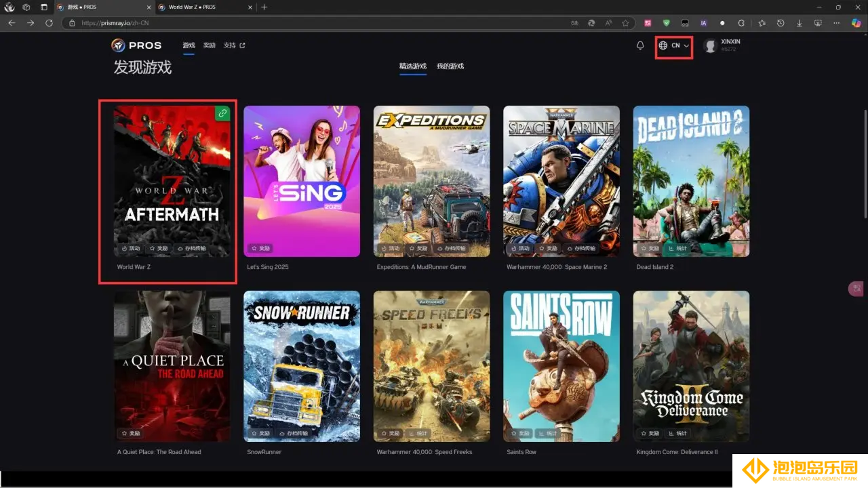Open the World War Z Aftermath cover

(x=172, y=181)
